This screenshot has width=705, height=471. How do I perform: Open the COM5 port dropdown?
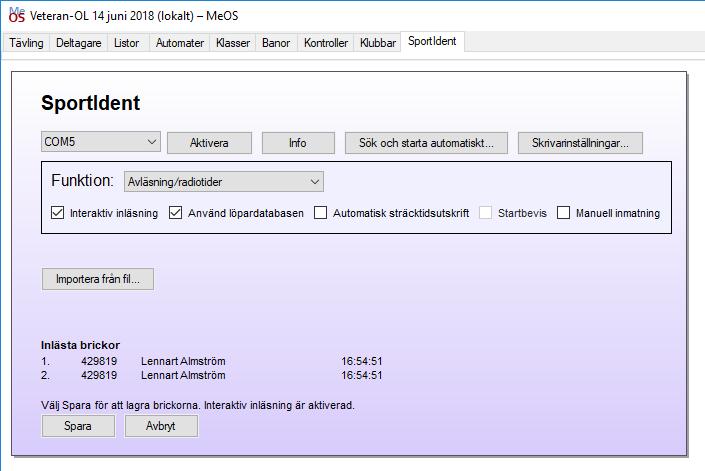point(101,142)
